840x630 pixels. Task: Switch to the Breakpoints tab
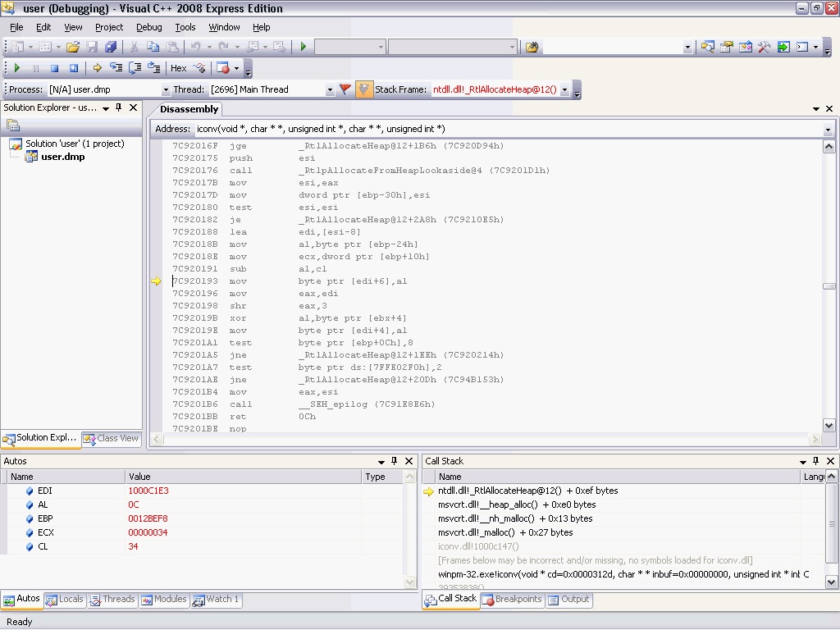coord(512,600)
